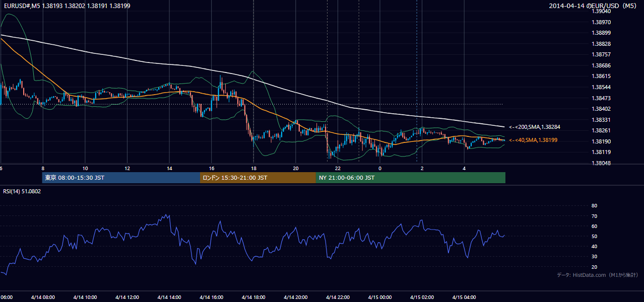Click the 2014-04-14 EUR/USD (M5) title
Image resolution: width=644 pixels, height=302 pixels.
click(x=594, y=6)
